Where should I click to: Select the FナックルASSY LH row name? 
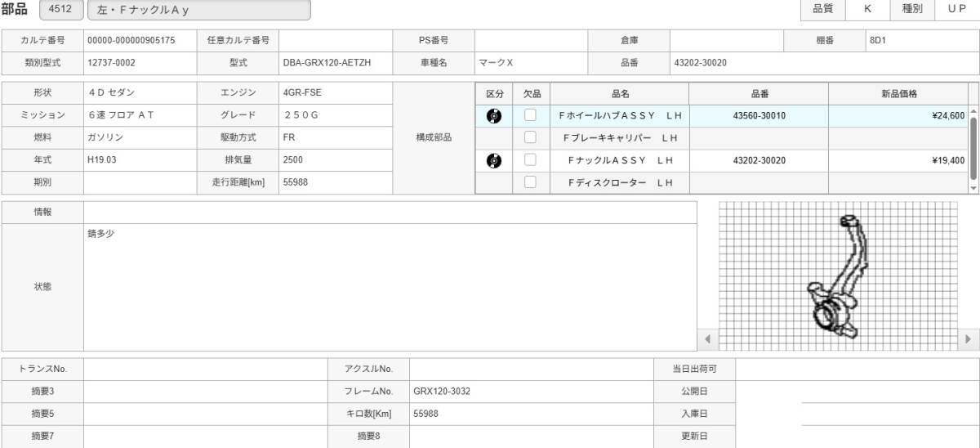tap(620, 160)
